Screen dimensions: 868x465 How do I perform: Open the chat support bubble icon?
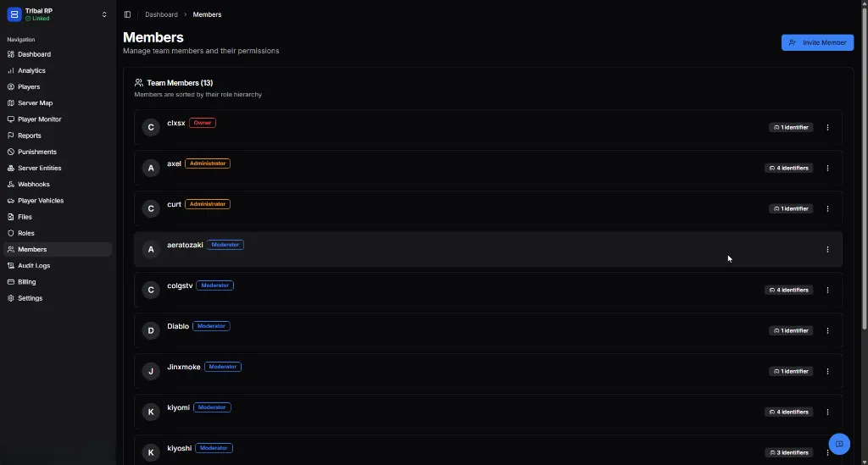839,444
